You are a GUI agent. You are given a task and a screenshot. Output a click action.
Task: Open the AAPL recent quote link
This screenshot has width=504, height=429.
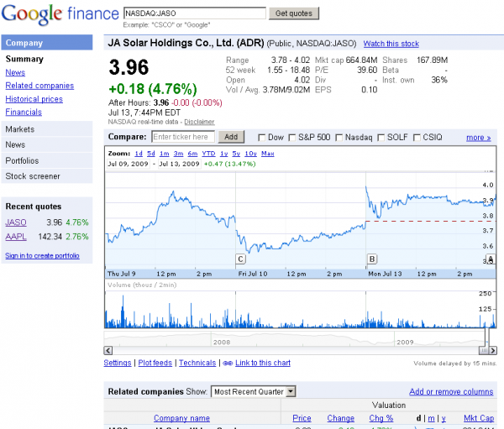tap(16, 237)
